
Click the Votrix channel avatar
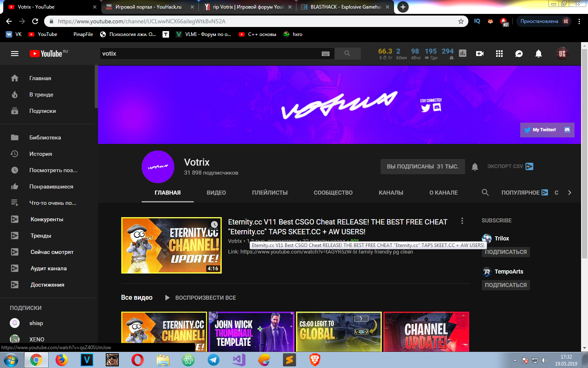coord(158,167)
